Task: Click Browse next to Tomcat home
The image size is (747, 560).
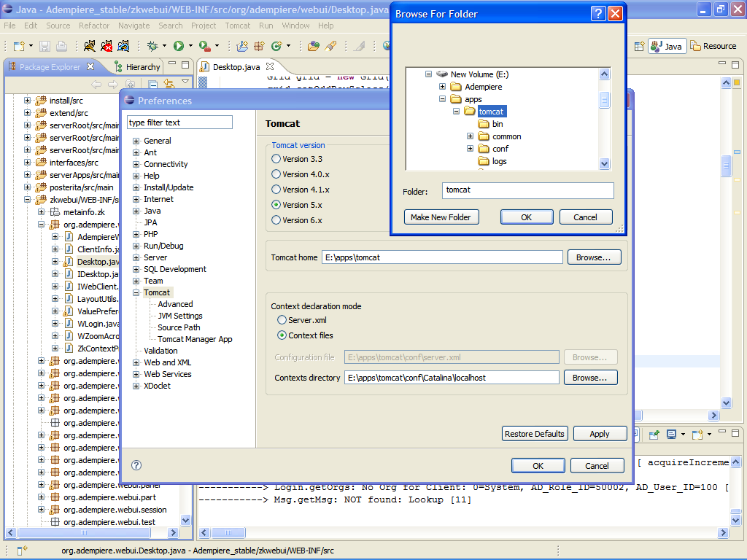Action: pyautogui.click(x=594, y=257)
